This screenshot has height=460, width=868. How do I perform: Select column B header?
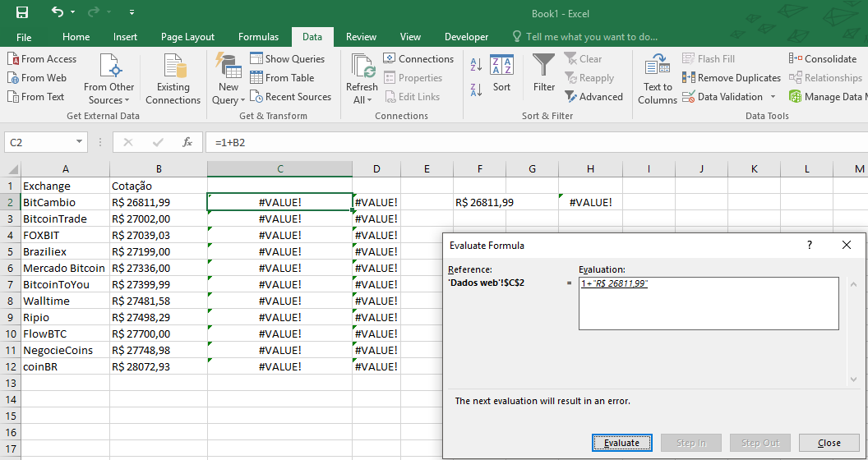pyautogui.click(x=159, y=169)
